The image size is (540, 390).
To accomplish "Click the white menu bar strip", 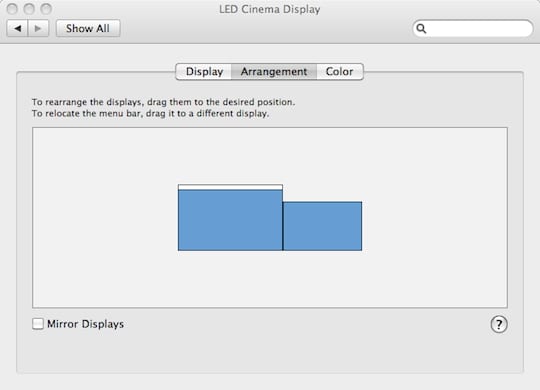I will pyautogui.click(x=230, y=187).
